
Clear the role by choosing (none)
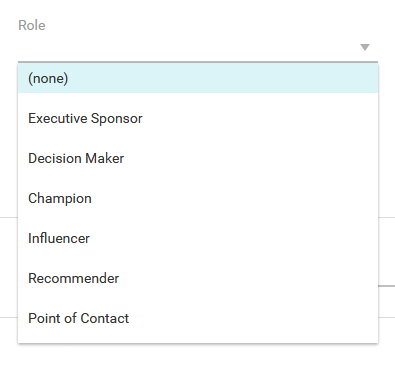coord(198,78)
